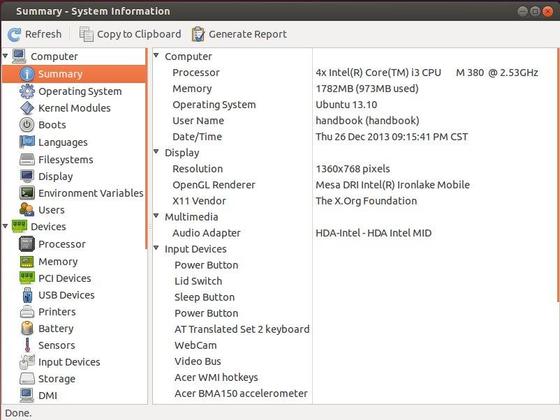Collapse the Multimedia section in summary panel

click(156, 216)
